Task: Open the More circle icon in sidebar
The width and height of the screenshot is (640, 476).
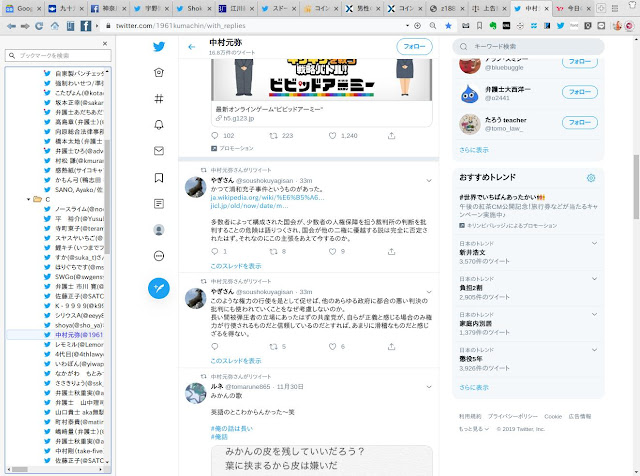Action: [x=159, y=256]
